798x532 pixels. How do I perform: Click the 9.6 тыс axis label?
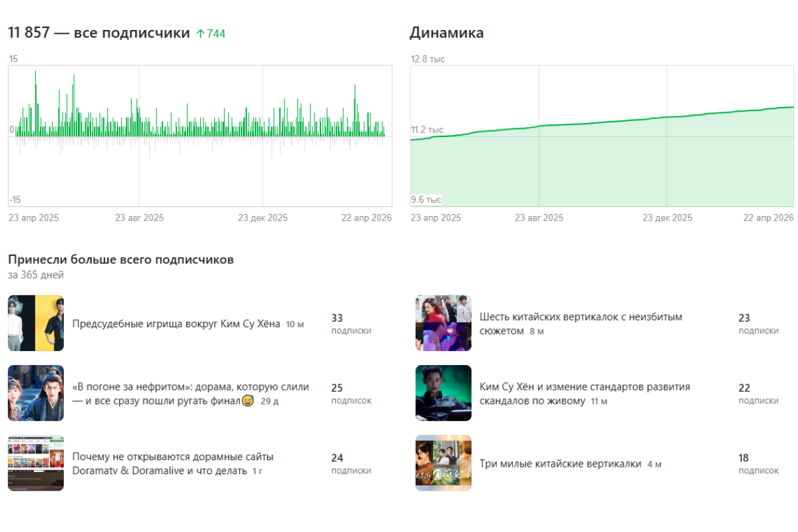[426, 199]
